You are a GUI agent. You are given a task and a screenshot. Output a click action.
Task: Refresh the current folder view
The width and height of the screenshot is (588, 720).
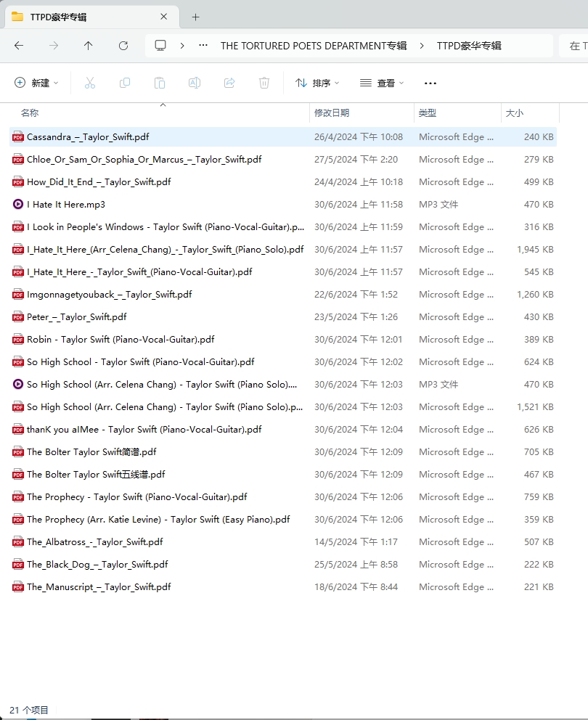coord(123,46)
